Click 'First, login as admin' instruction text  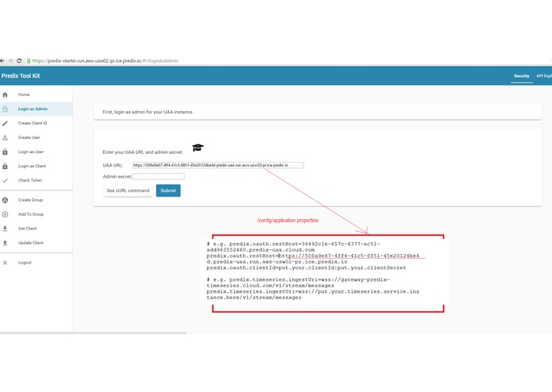tap(148, 112)
